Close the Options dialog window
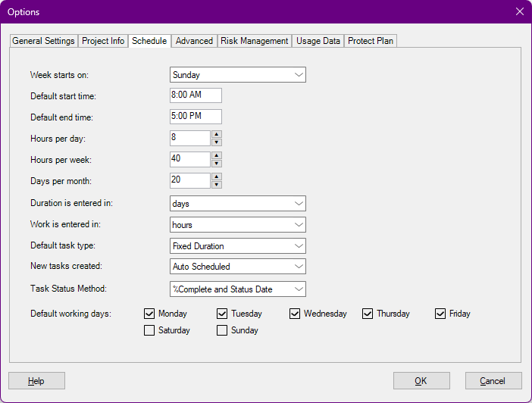 point(519,11)
